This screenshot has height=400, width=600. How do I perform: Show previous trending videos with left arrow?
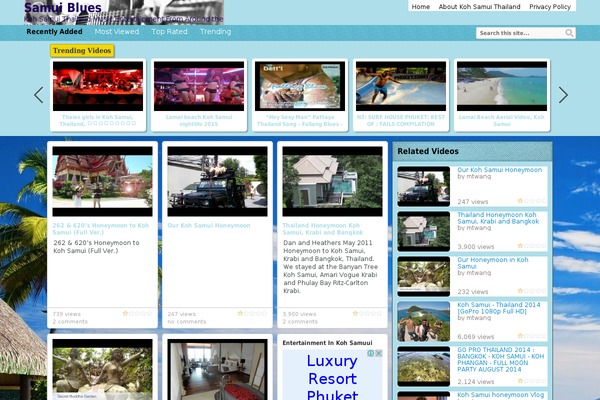click(39, 95)
